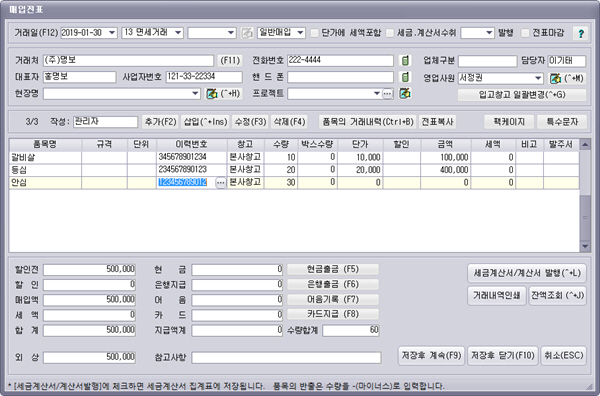Click the 이력번호 column header

point(192,145)
